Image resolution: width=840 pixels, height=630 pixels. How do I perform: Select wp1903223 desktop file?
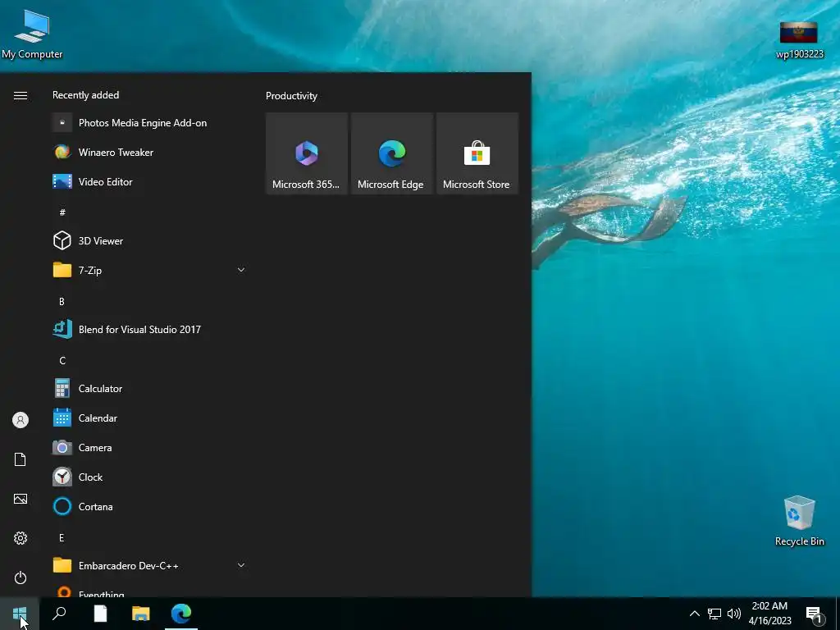799,40
